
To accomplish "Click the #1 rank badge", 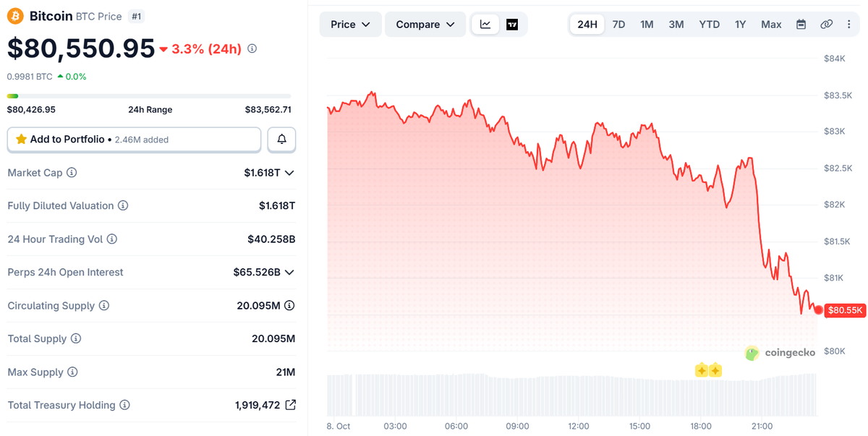I will pos(136,16).
